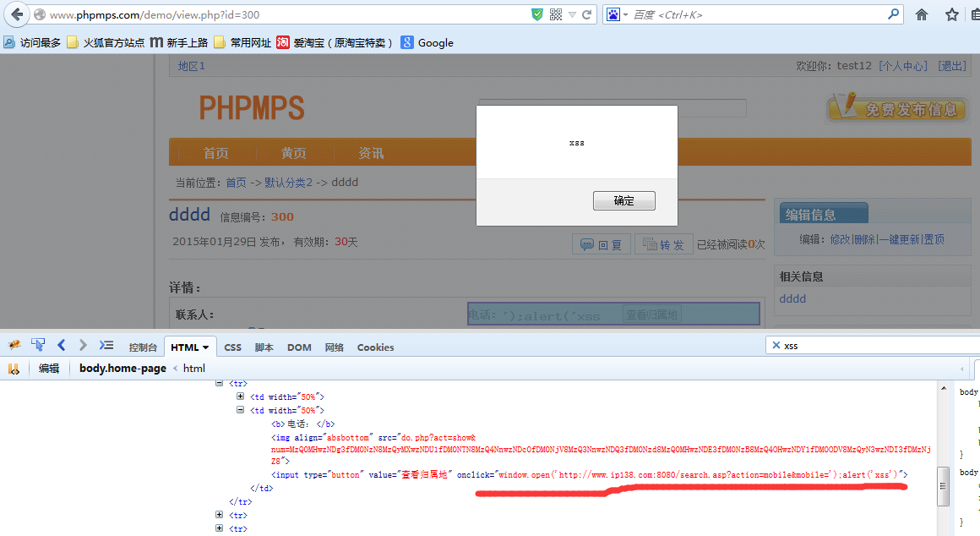The width and height of the screenshot is (980, 536).
Task: Click 默认分类2 in the breadcrumb
Action: (288, 183)
